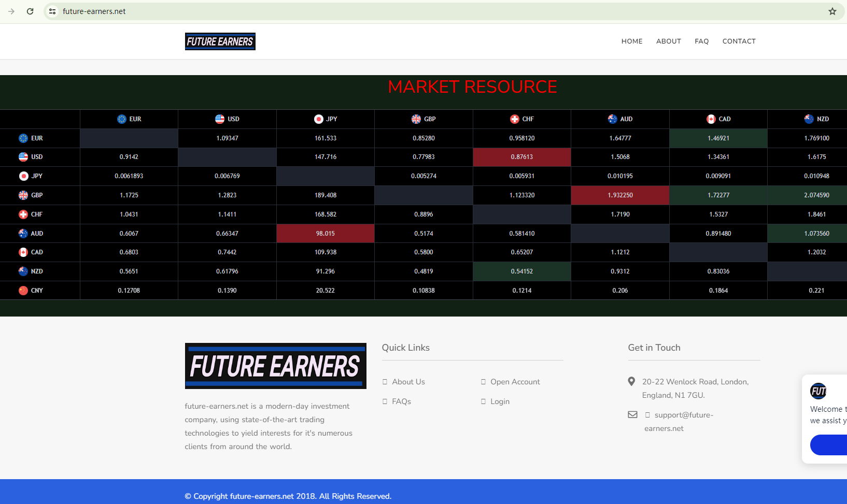Open site information icon in address bar
The height and width of the screenshot is (504, 847).
point(52,11)
